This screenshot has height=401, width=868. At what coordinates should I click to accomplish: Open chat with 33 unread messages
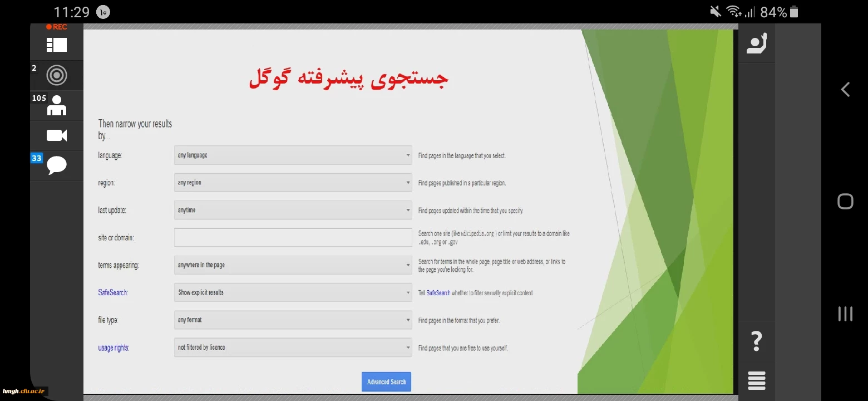click(56, 165)
